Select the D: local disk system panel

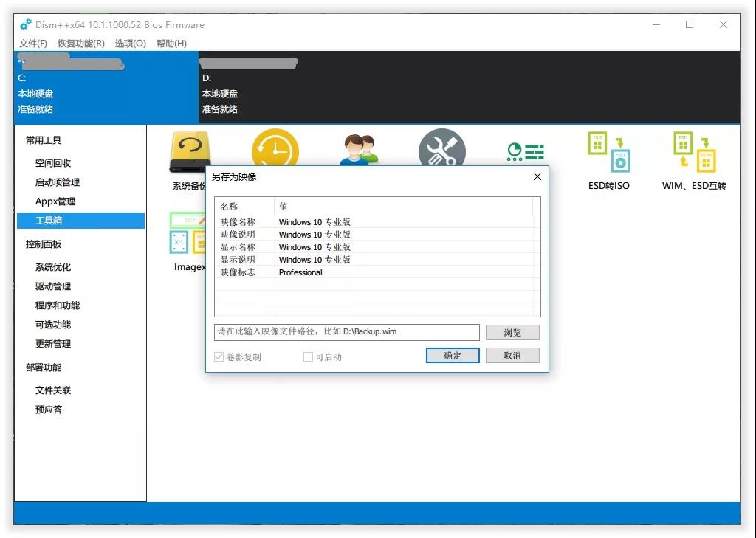[470, 87]
